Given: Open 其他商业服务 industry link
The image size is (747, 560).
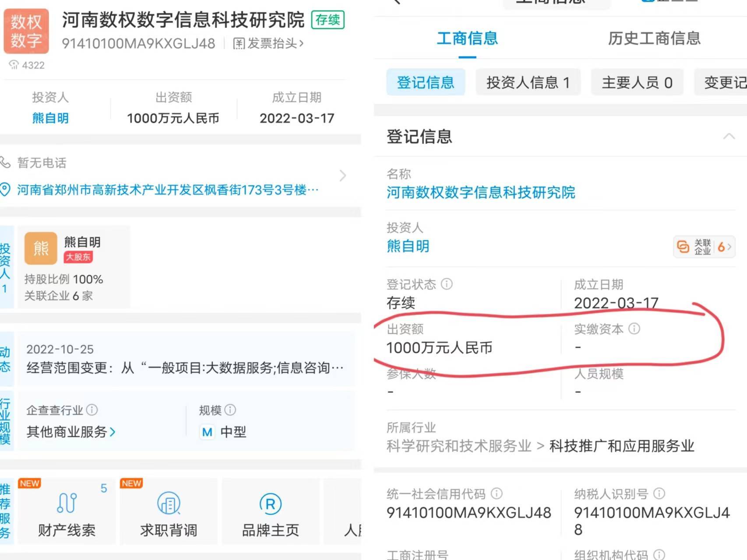Looking at the screenshot, I should [70, 432].
